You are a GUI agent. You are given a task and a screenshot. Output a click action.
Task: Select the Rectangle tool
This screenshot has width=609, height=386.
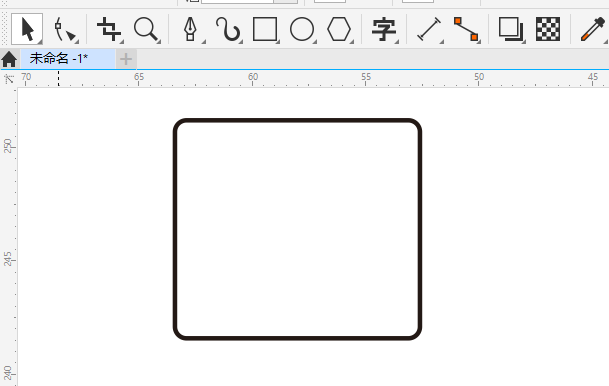265,29
